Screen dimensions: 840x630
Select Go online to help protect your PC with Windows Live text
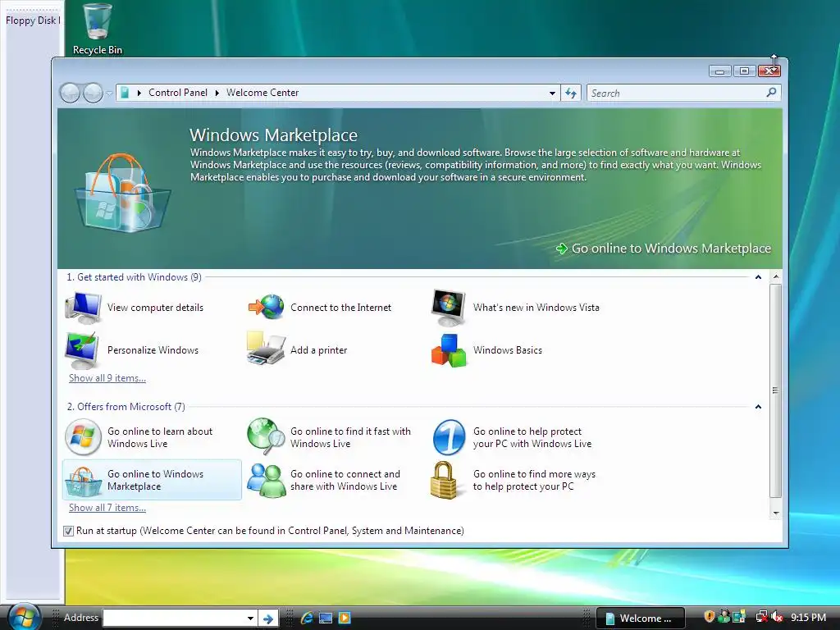(x=532, y=438)
